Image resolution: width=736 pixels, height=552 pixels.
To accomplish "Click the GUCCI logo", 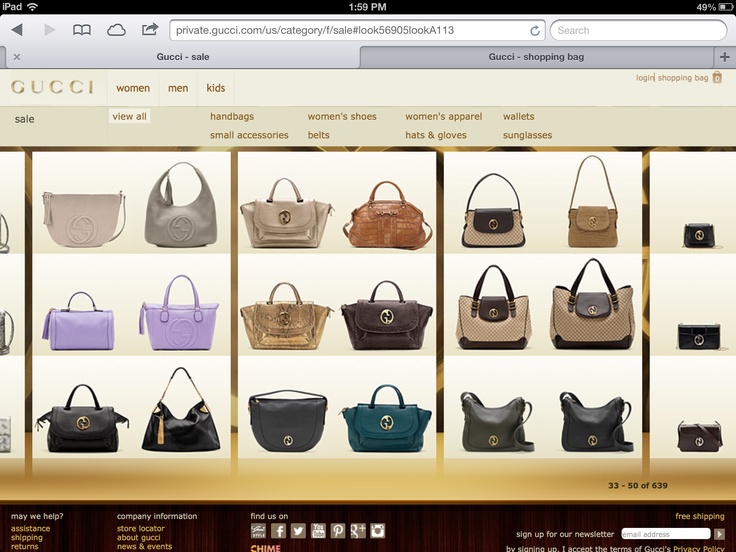I will coord(52,87).
